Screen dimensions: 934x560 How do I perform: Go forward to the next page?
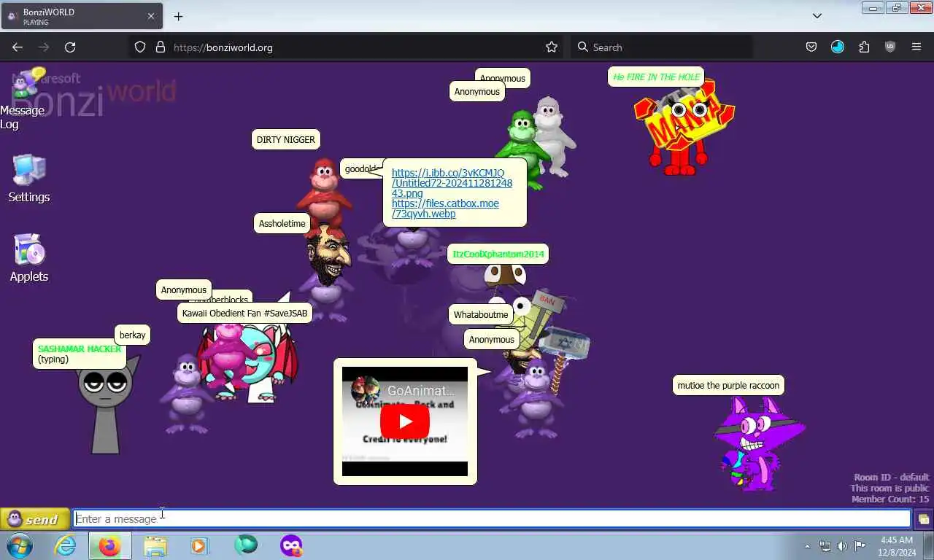(44, 47)
